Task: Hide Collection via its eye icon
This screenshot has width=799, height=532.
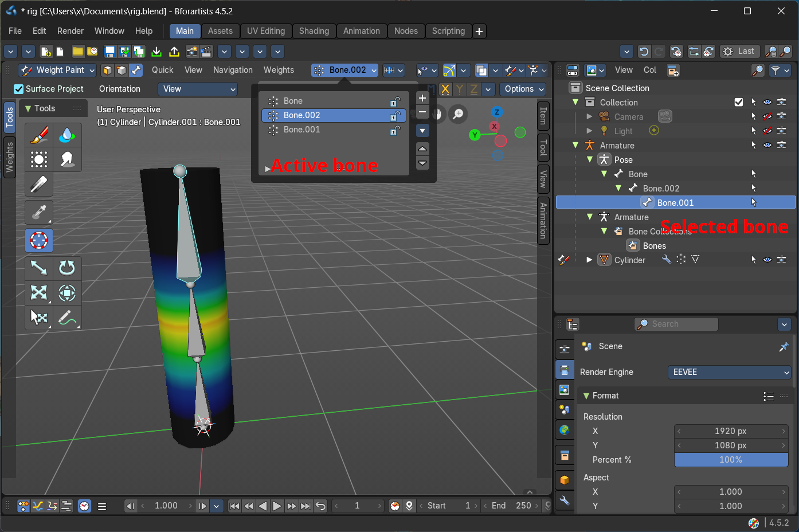Action: [x=767, y=102]
